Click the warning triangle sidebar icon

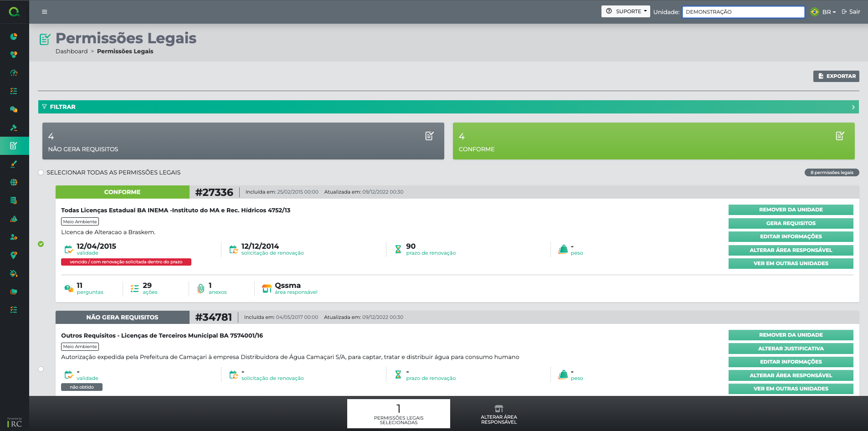tap(14, 219)
